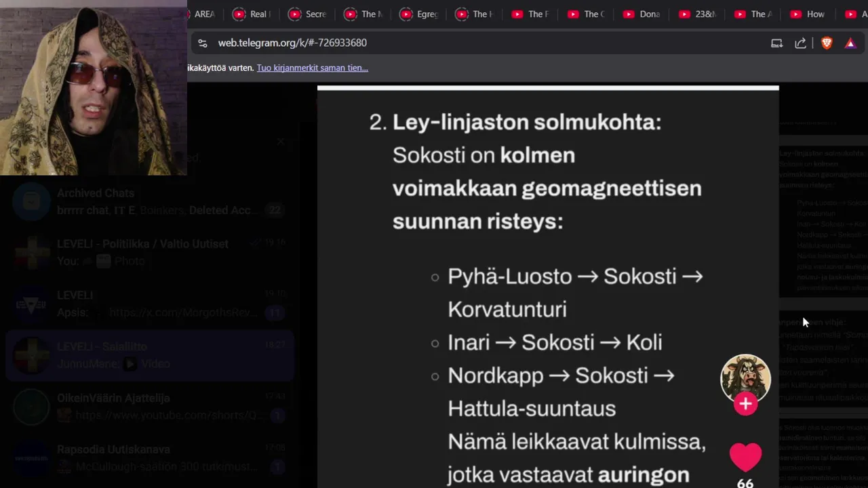Screen dimensions: 868x488
Task: Open the Rapsodia Uutiskanava chat
Action: [x=149, y=458]
